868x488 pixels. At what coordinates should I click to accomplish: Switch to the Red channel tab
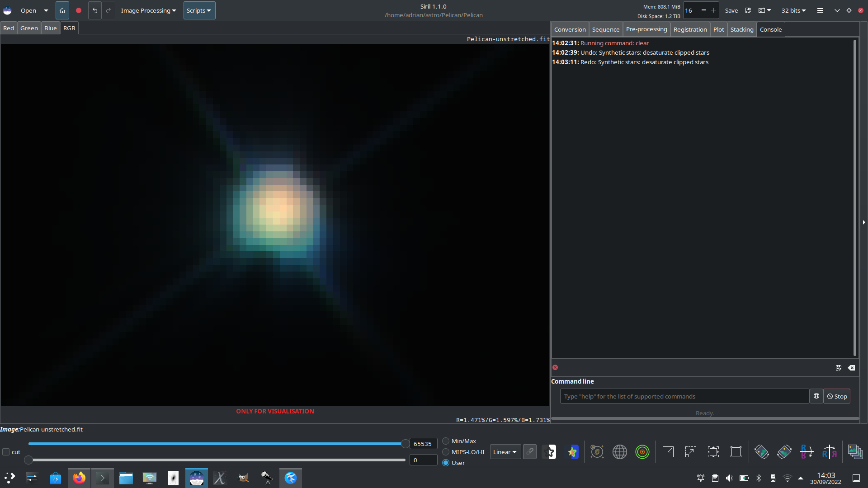[9, 28]
